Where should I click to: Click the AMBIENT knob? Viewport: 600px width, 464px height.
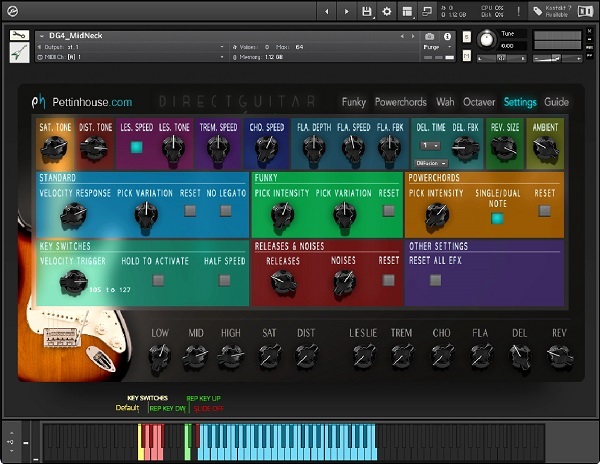[x=545, y=148]
